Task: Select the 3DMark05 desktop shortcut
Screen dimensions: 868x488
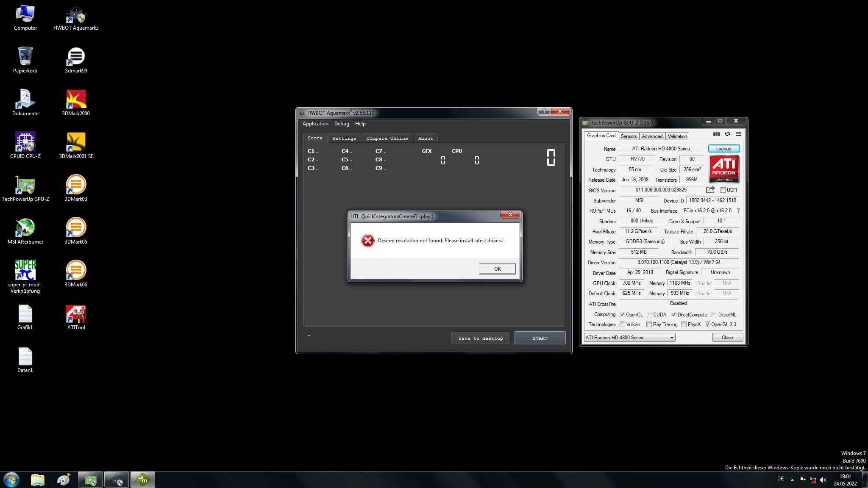Action: [76, 231]
